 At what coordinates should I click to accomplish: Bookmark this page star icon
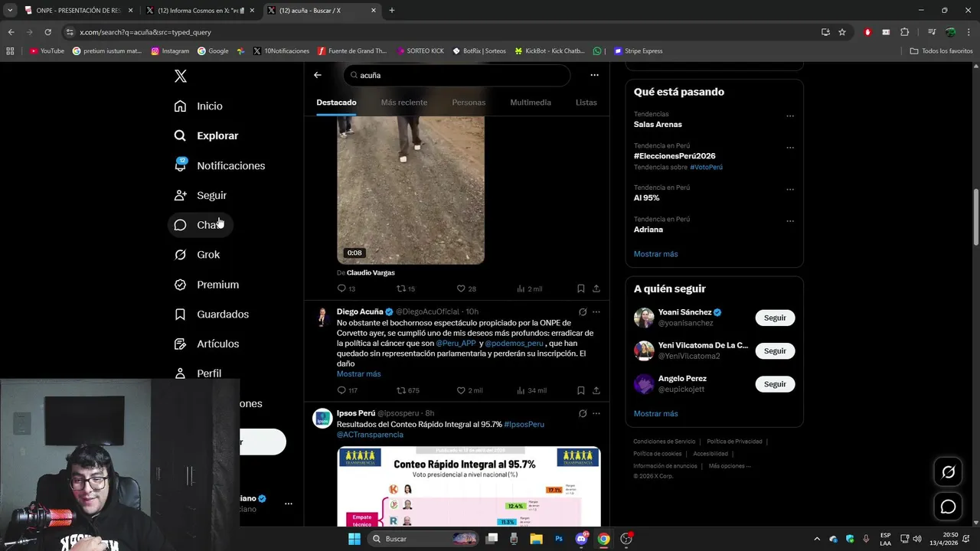tap(842, 32)
